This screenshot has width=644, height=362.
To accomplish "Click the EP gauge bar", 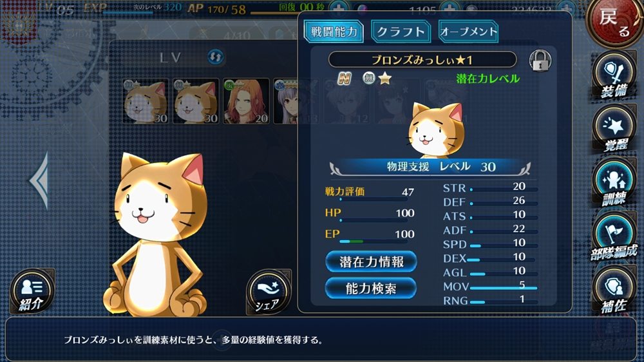I will (373, 242).
